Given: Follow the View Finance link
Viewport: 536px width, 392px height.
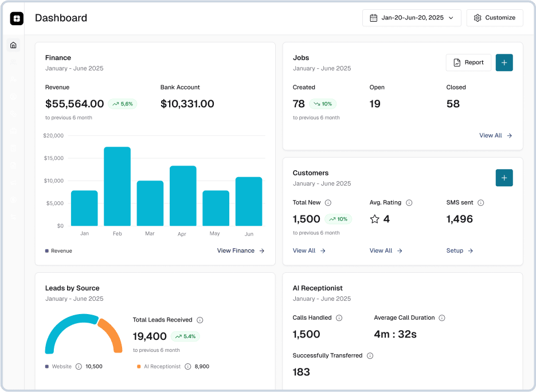Looking at the screenshot, I should click(240, 251).
